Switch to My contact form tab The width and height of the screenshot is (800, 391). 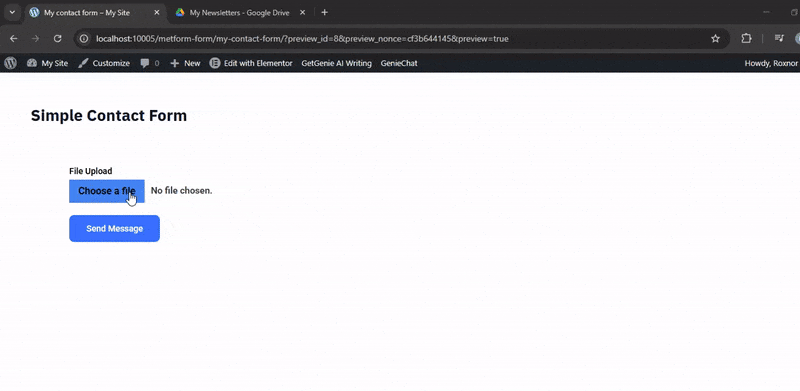click(95, 12)
